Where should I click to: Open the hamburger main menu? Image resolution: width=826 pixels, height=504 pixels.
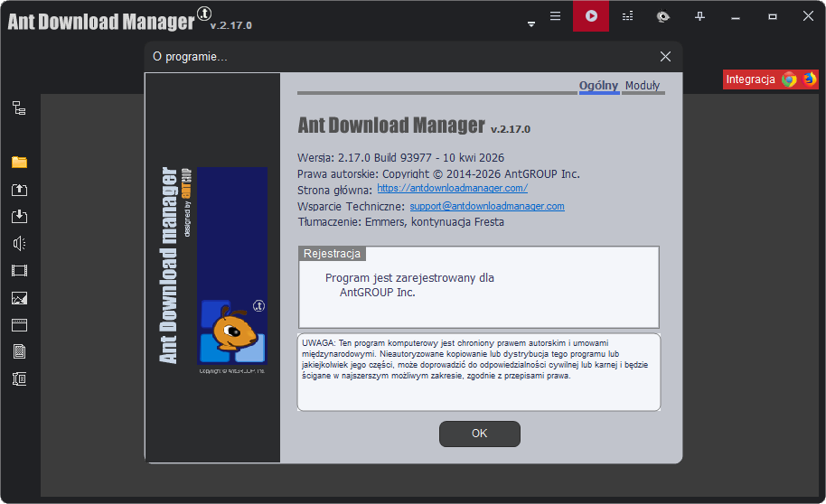pyautogui.click(x=555, y=15)
